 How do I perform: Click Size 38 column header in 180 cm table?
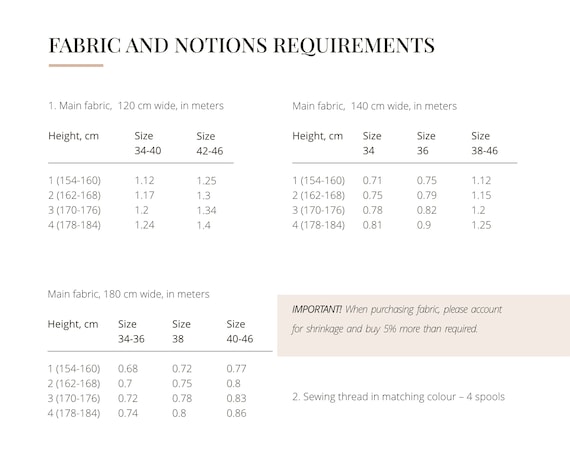coord(181,331)
